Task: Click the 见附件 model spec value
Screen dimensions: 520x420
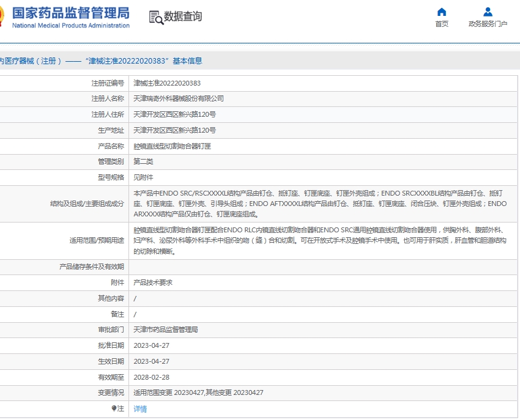Action: click(143, 178)
